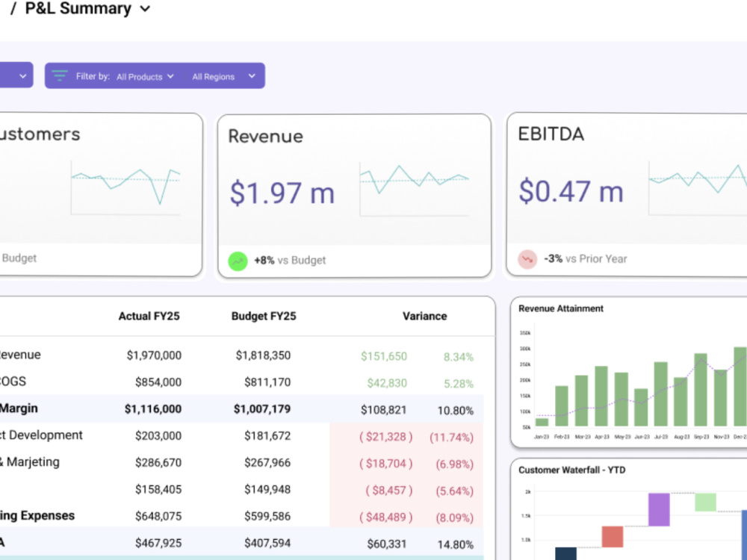
Task: Click the Actual FY25 column header
Action: (x=149, y=316)
